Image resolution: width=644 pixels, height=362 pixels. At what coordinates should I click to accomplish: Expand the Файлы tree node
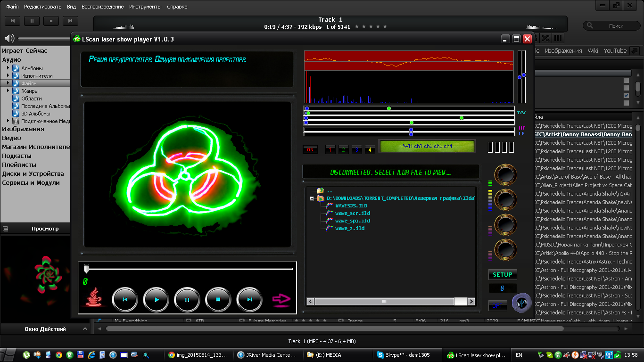pyautogui.click(x=8, y=83)
